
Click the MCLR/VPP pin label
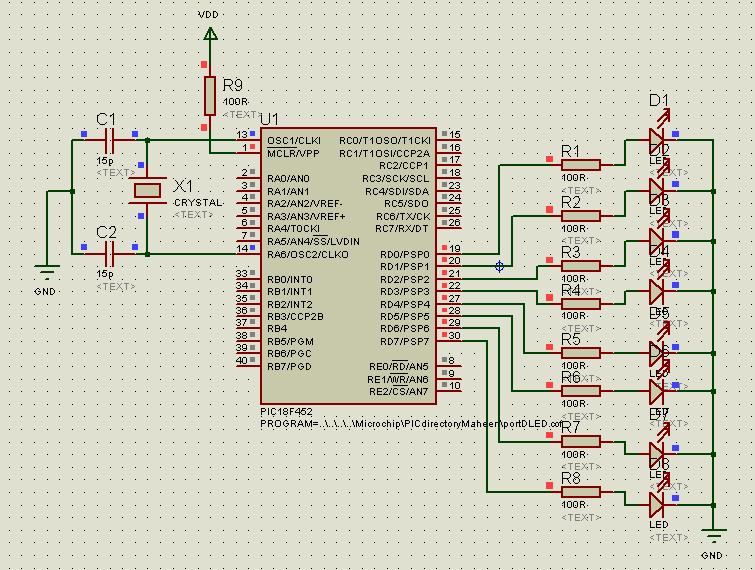tap(293, 154)
